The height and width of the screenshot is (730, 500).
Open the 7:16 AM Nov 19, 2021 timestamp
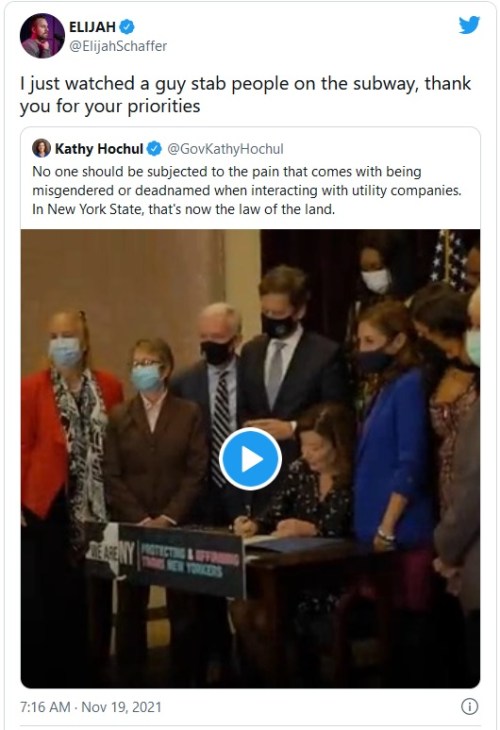(91, 707)
